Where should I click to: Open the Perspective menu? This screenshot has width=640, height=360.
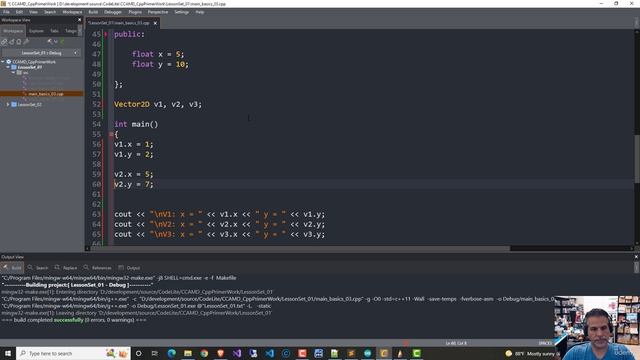pos(158,12)
